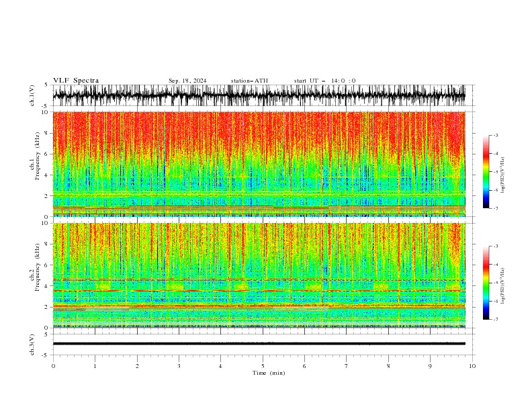Click the upper PSD color bar
This screenshot has width=532, height=411.
tap(486, 172)
